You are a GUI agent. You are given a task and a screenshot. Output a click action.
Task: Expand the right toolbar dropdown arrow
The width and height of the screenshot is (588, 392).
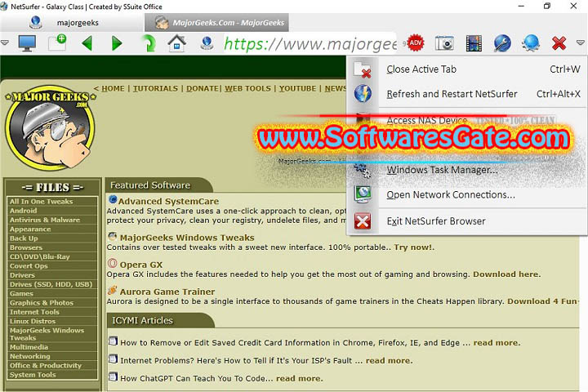580,42
